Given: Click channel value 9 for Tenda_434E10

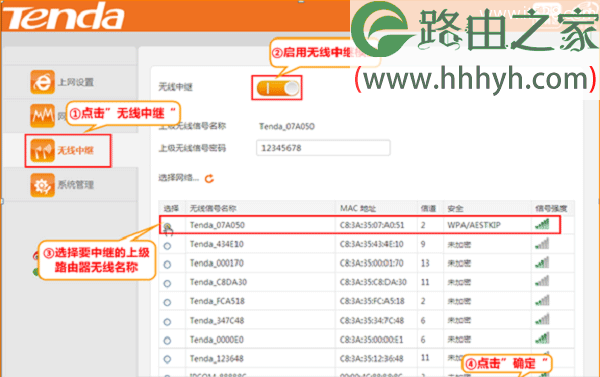Looking at the screenshot, I should pyautogui.click(x=423, y=244).
